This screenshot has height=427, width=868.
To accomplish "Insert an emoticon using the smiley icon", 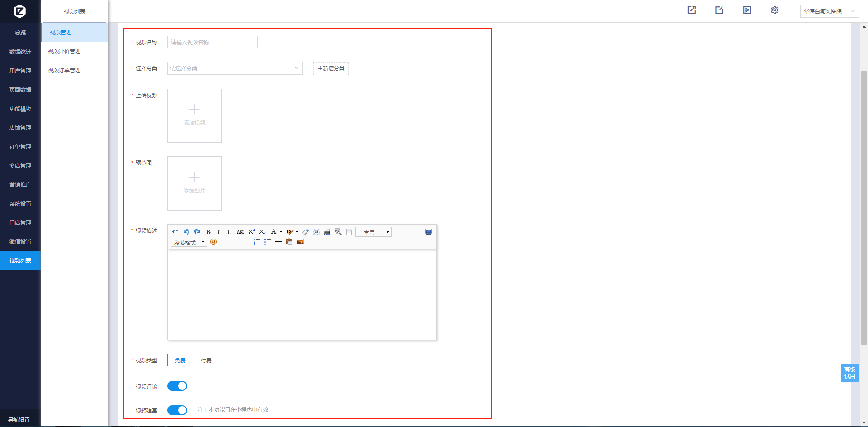I will click(213, 242).
